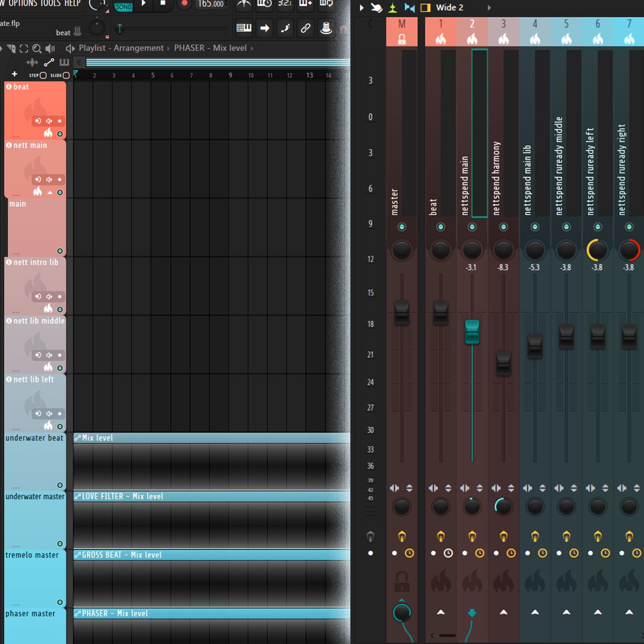Show automation clips via line-node icon
Viewport: 644px width, 644px height.
(49, 62)
